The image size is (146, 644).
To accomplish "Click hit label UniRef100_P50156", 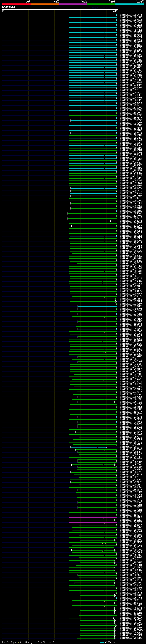I will click(131, 32).
